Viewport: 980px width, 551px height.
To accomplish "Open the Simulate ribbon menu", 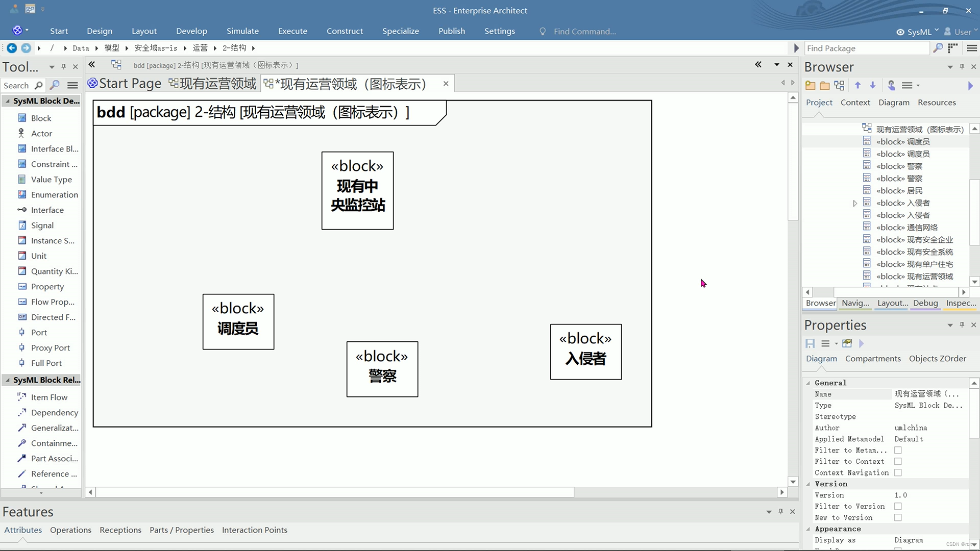I will tap(242, 31).
